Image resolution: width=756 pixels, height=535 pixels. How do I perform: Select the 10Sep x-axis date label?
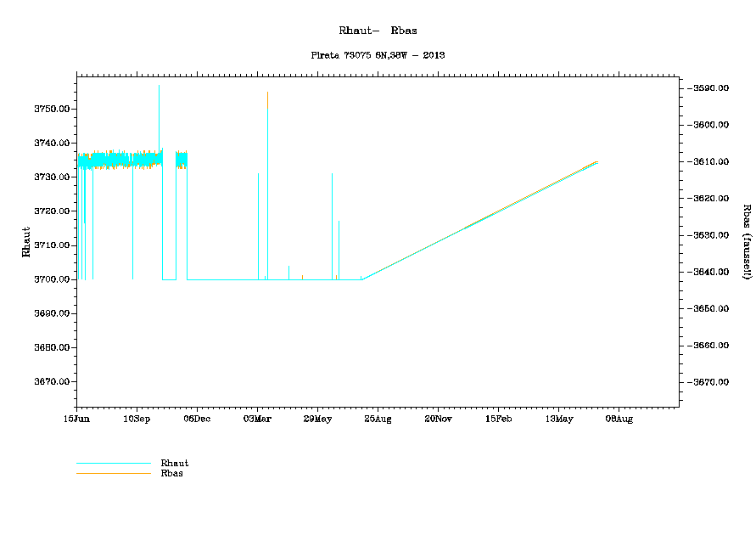click(137, 419)
